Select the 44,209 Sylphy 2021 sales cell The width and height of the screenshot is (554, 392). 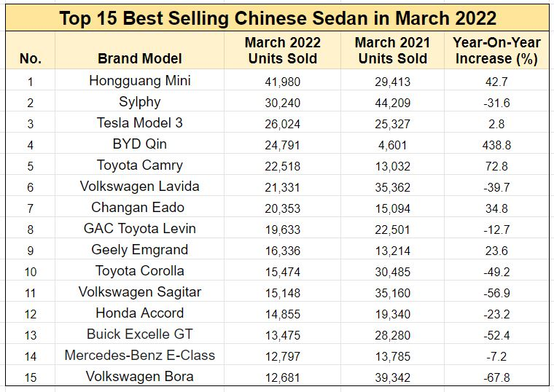click(392, 103)
